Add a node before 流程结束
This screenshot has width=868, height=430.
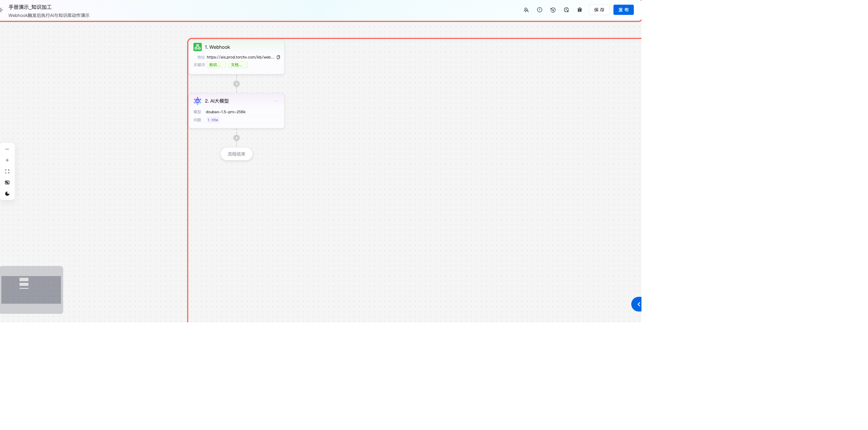point(237,138)
